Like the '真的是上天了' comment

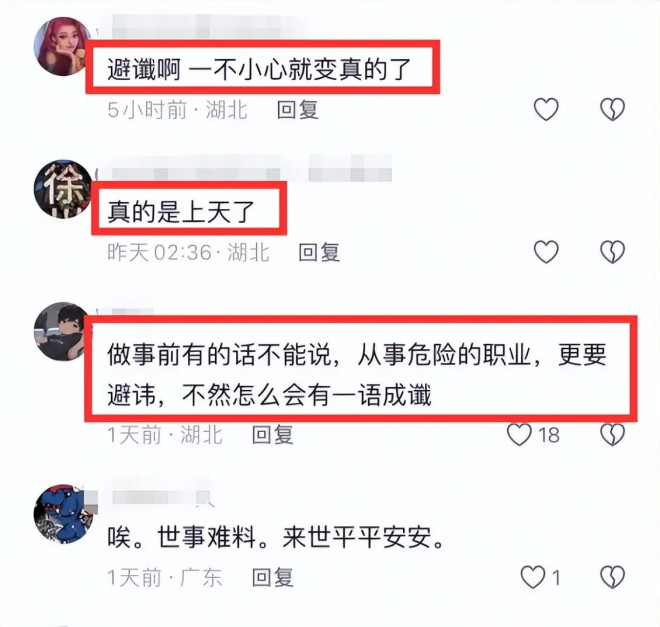pyautogui.click(x=546, y=252)
